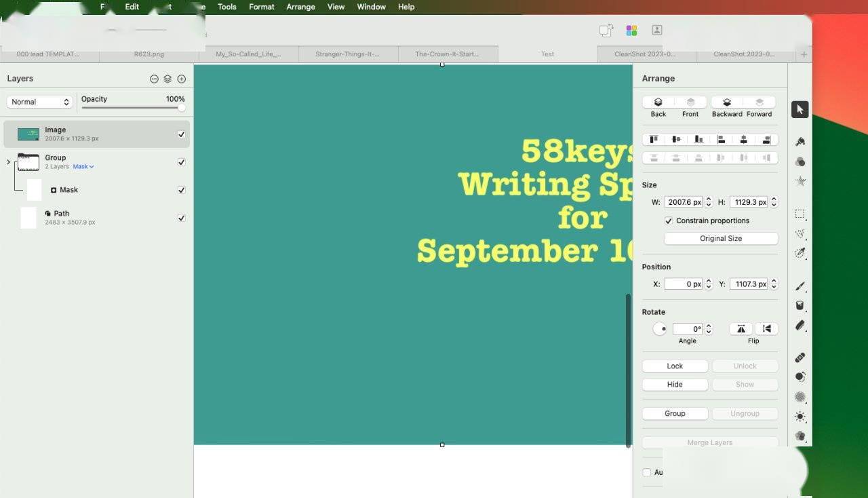This screenshot has height=498, width=868.
Task: Uncheck Constrain proportions
Action: [669, 221]
